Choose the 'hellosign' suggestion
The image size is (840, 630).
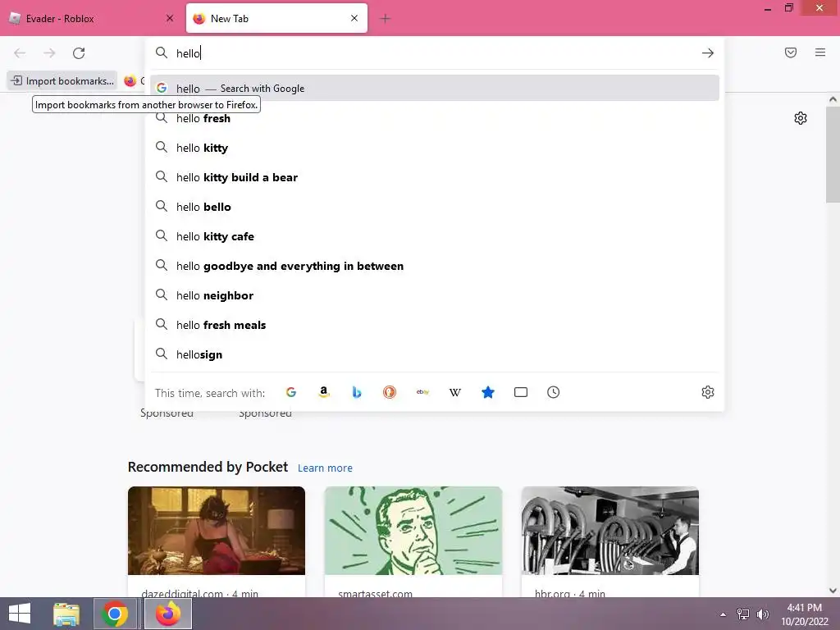(x=435, y=354)
